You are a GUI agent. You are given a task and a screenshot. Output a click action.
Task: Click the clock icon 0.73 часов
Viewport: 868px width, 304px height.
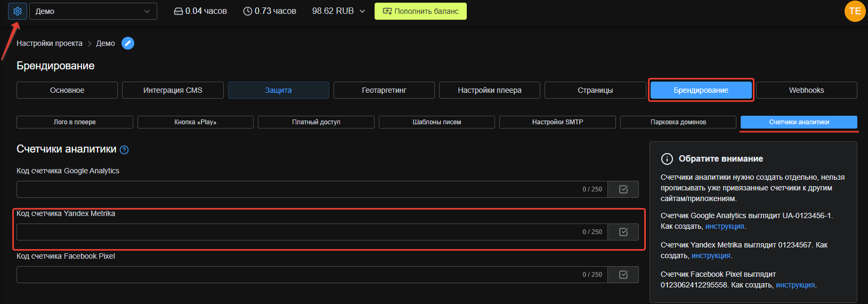248,11
